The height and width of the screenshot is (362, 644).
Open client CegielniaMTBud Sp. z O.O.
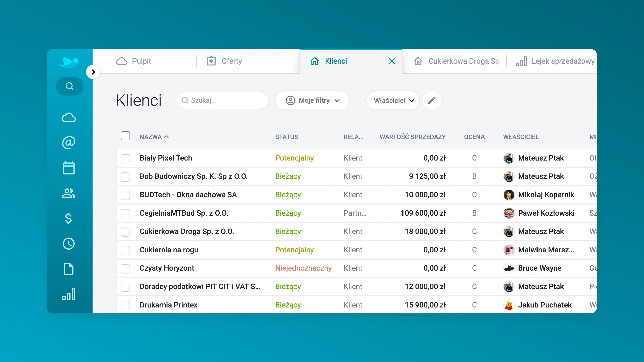(x=184, y=213)
